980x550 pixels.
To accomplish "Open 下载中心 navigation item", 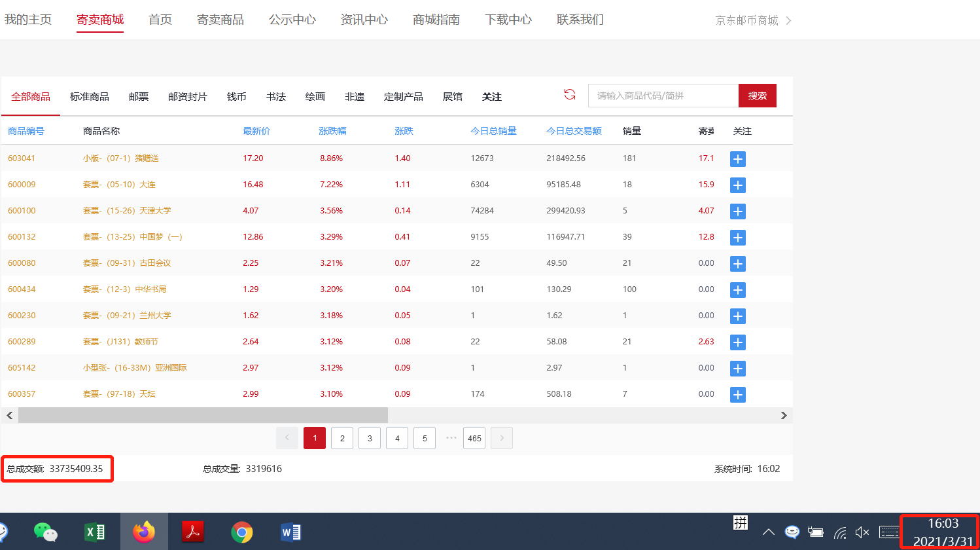I will click(x=508, y=20).
